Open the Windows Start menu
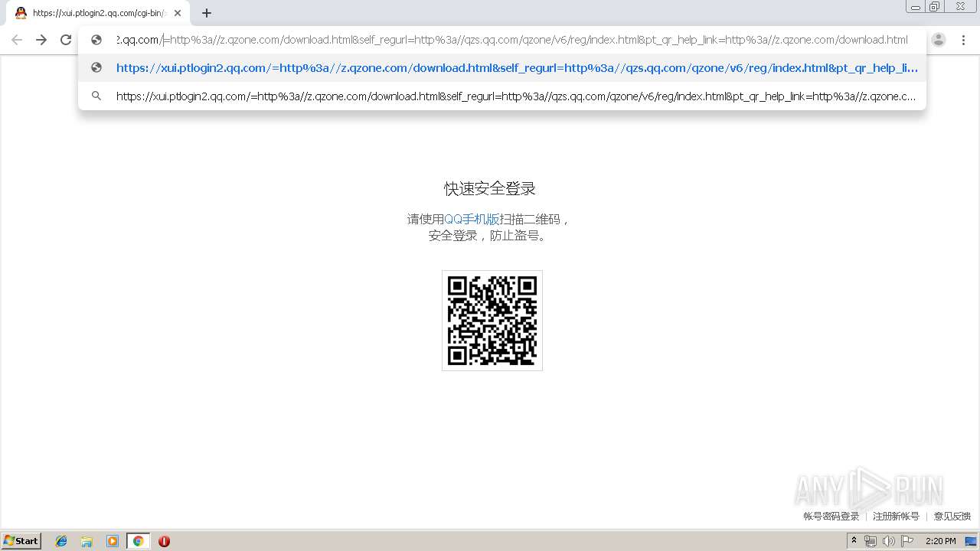 (21, 541)
